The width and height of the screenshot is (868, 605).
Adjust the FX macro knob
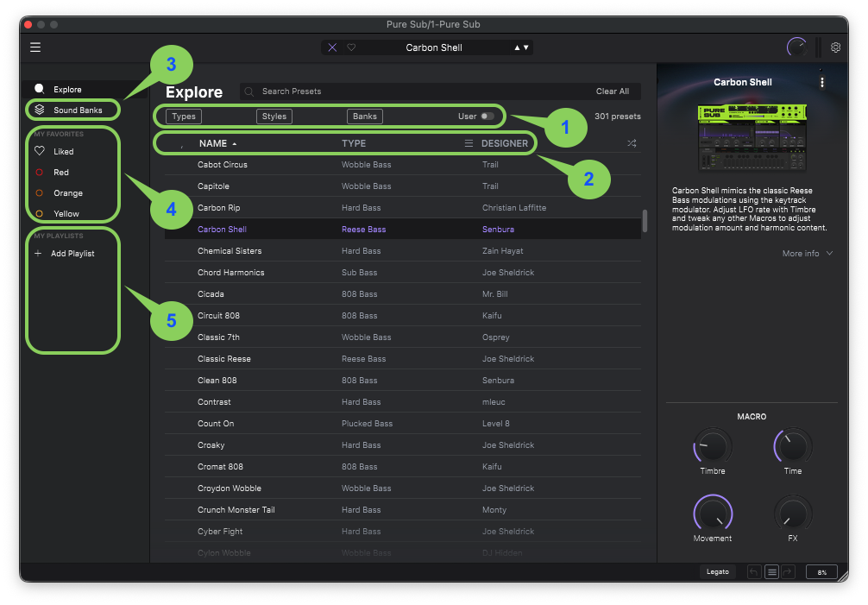click(x=793, y=514)
